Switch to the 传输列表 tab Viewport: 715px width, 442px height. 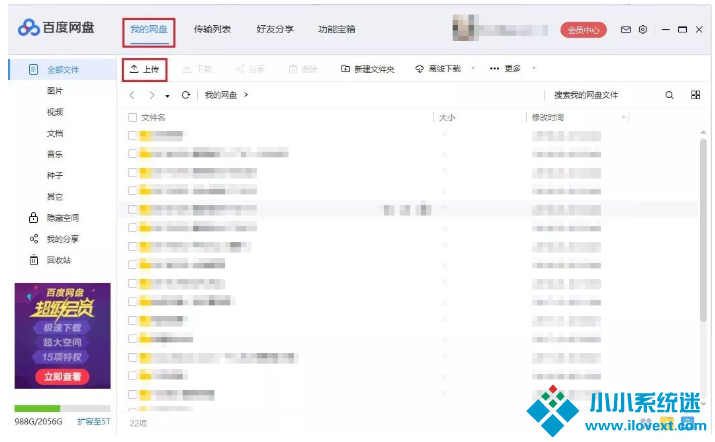point(212,30)
